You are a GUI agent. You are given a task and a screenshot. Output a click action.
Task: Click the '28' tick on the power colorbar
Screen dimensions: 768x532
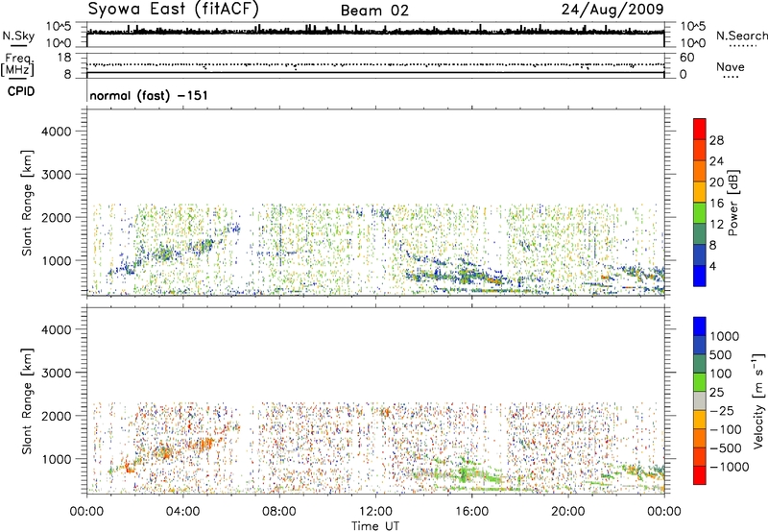tap(716, 140)
